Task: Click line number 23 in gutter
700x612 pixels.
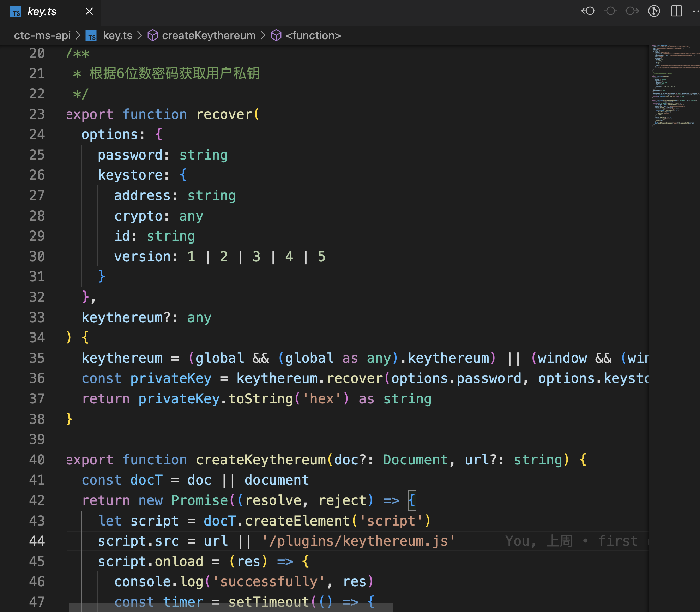Action: tap(37, 114)
